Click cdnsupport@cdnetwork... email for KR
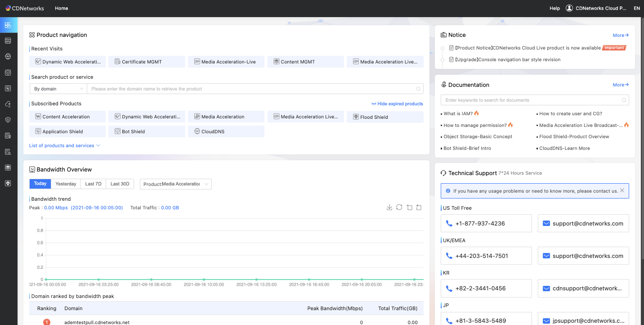Screen dimensions: 644x325 (x=583, y=288)
